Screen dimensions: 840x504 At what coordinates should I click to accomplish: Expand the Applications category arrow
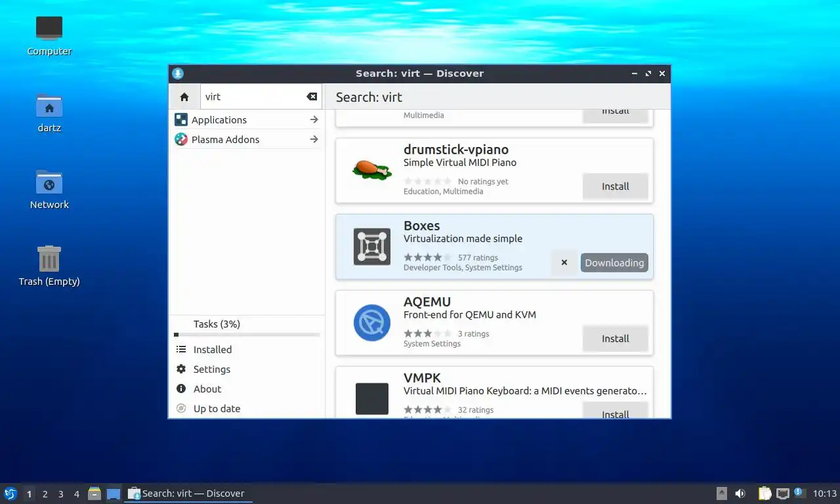coord(314,119)
